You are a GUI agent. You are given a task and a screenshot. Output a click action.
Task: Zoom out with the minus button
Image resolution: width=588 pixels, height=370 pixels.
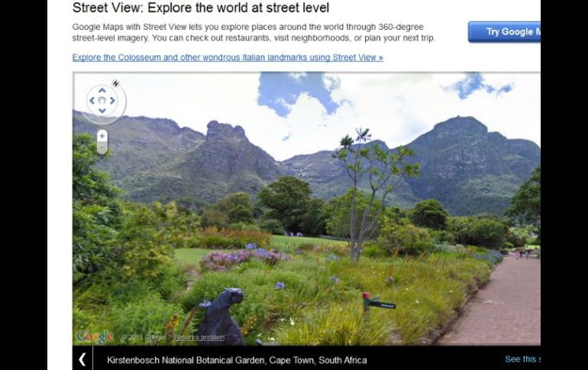[102, 148]
